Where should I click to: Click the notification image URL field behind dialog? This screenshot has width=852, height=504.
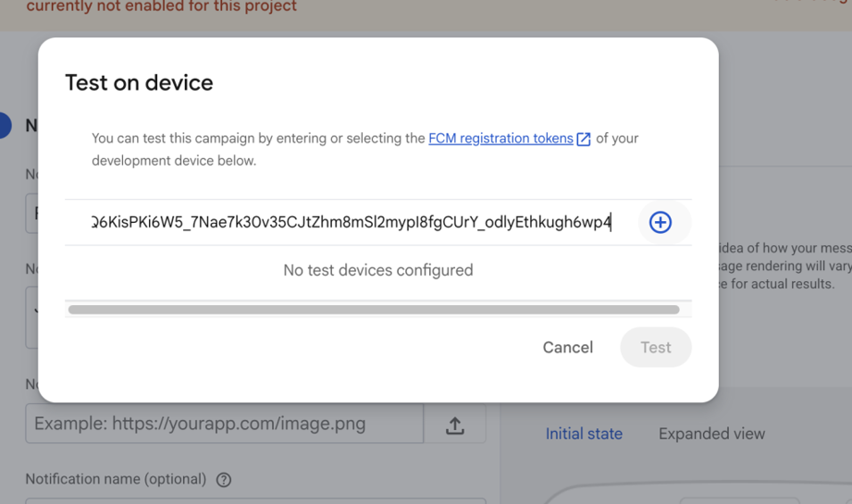(225, 424)
